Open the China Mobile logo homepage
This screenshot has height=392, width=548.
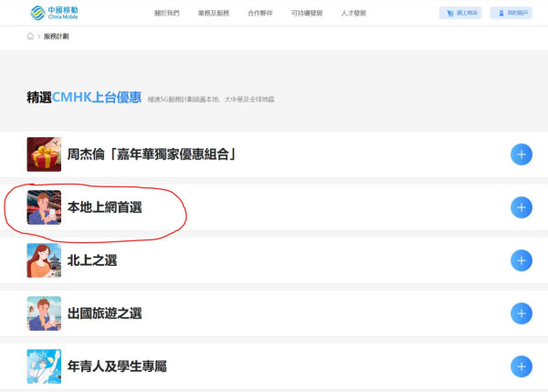click(54, 13)
